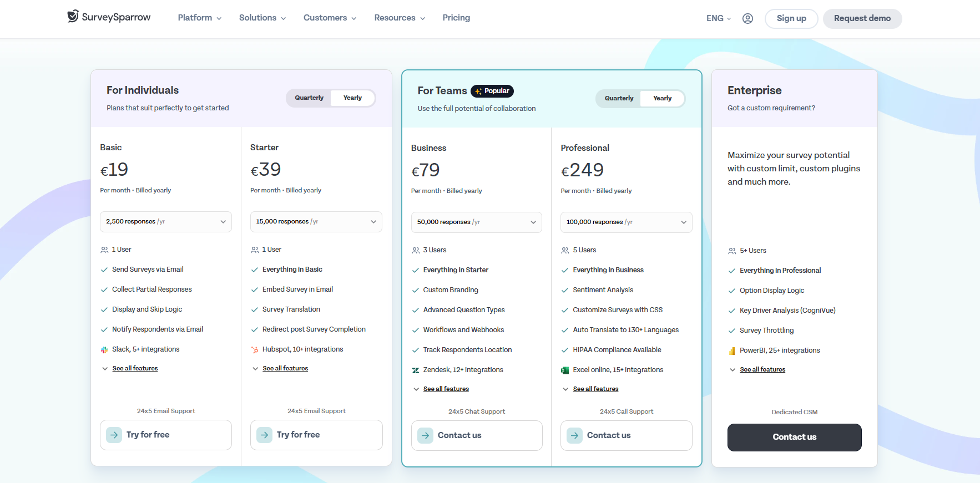
Task: Click the Excel online icon in Professional
Action: [x=565, y=370]
